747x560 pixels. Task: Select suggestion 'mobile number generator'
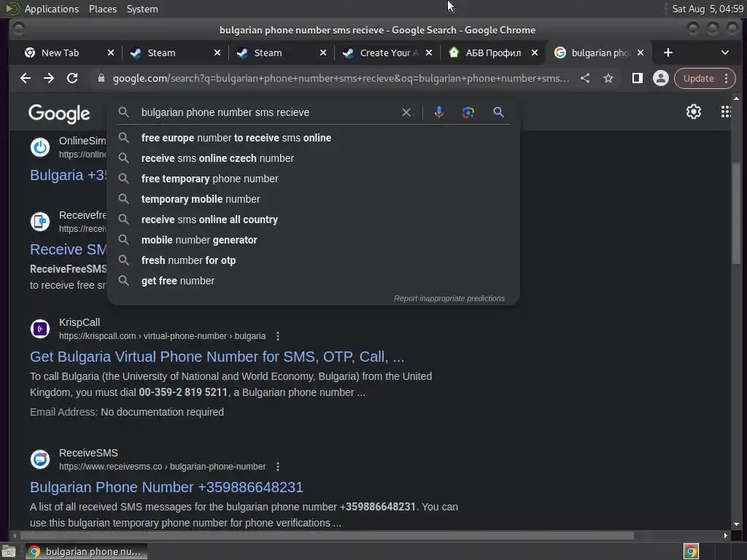click(x=314, y=240)
